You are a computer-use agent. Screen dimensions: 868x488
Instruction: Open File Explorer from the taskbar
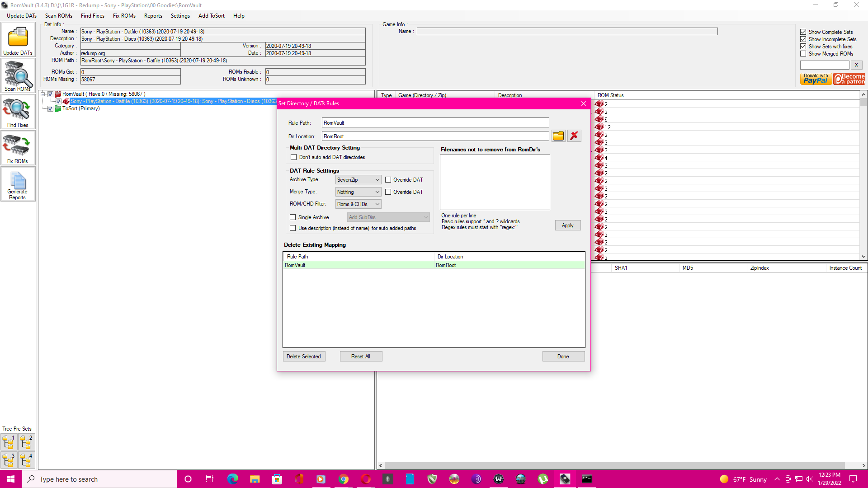pos(255,479)
